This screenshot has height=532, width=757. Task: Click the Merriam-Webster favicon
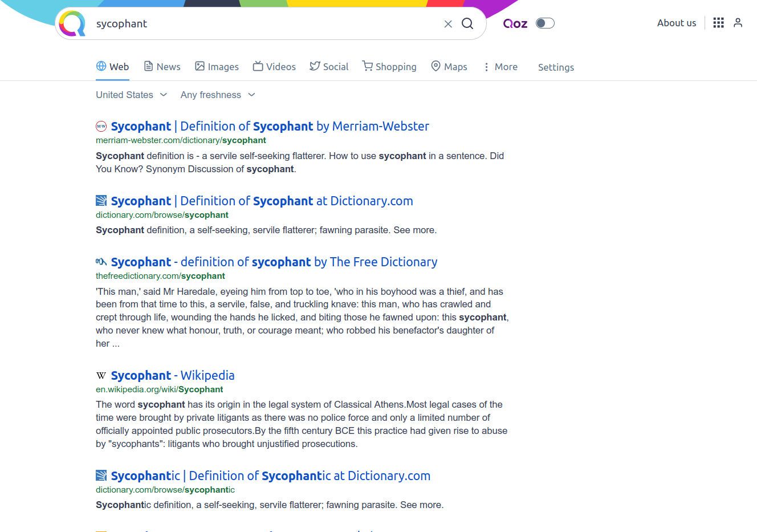click(x=101, y=126)
